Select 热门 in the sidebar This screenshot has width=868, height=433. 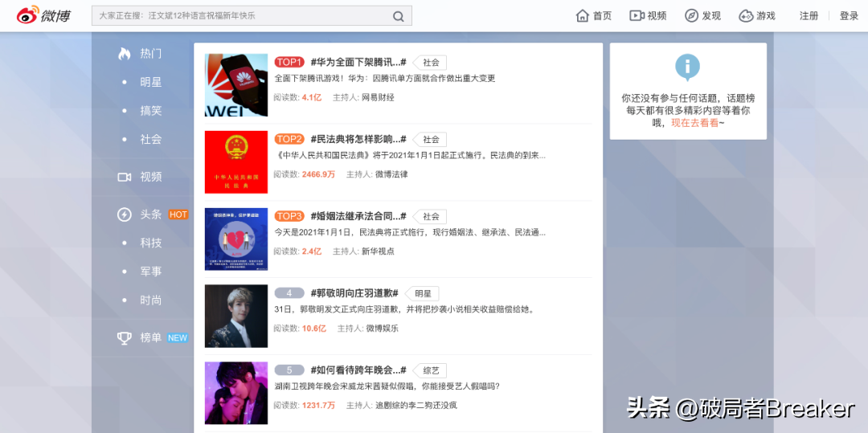(150, 54)
